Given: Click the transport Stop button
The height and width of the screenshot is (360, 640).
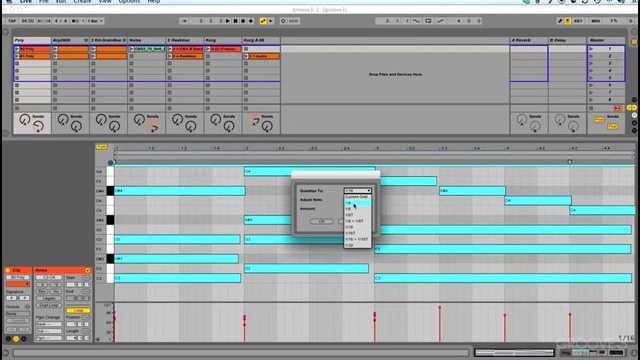Looking at the screenshot, I should [236, 21].
